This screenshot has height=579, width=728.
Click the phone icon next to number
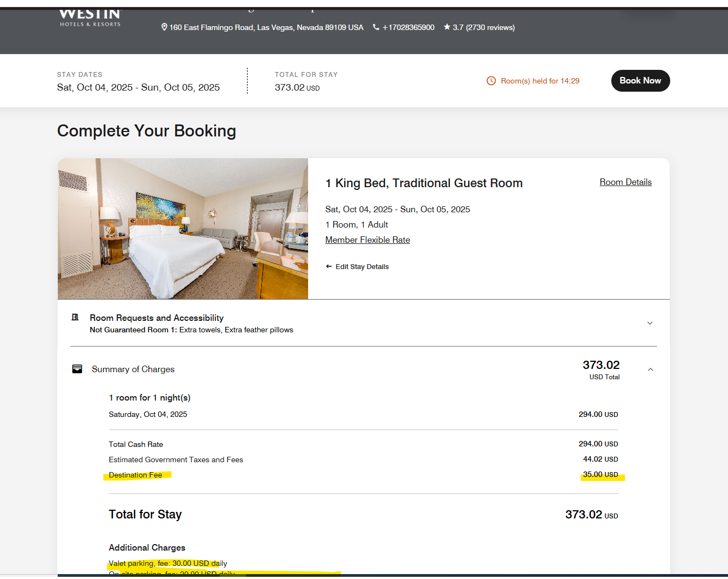click(376, 27)
